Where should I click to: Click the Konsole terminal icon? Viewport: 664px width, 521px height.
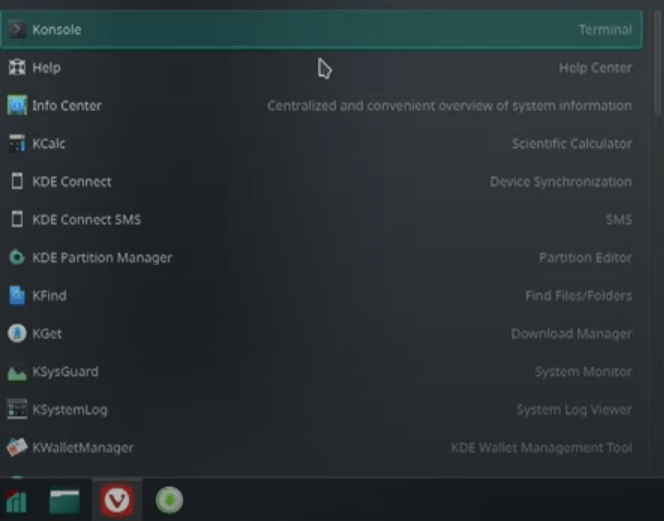(x=16, y=30)
